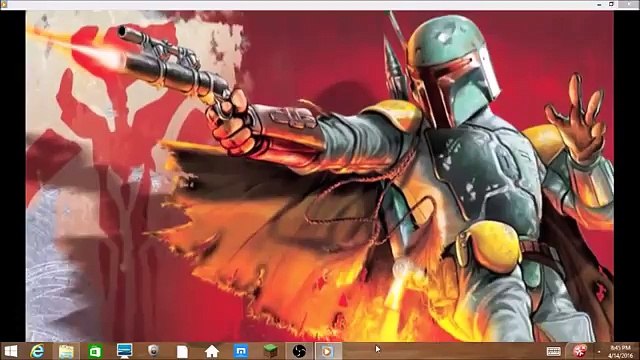
Task: Open the clock showing 8:45 PM
Action: coord(621,351)
